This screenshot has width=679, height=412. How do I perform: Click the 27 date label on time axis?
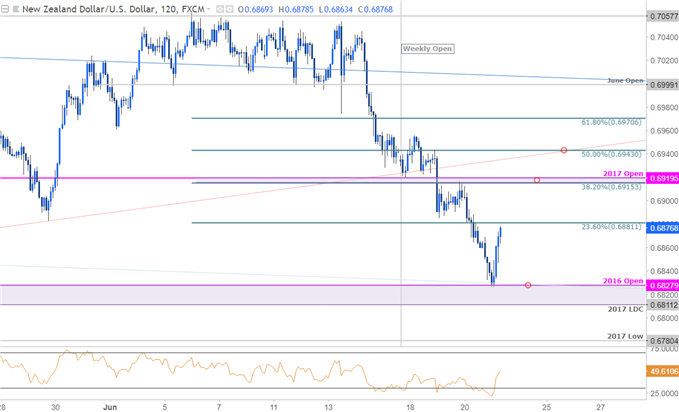(x=601, y=407)
